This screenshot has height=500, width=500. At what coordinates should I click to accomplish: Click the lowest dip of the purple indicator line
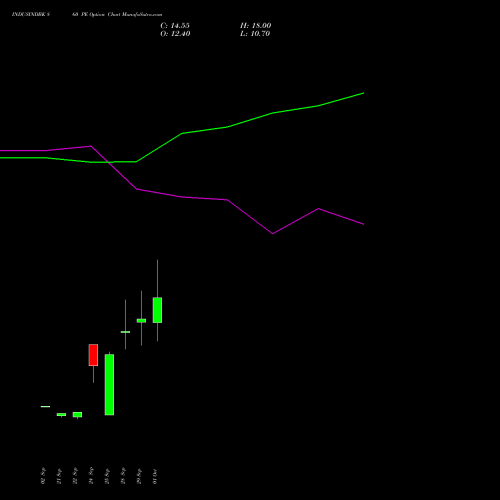click(x=273, y=233)
